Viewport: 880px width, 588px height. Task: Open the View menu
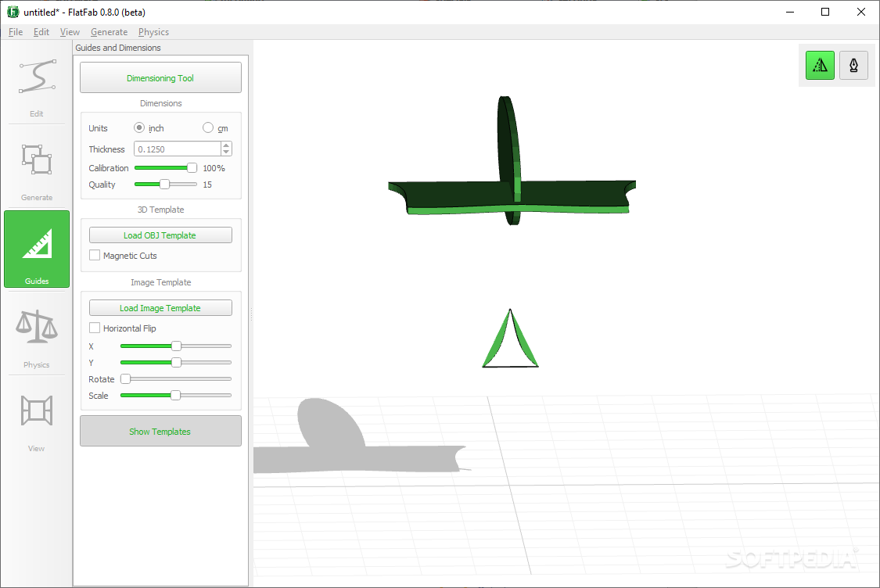coord(70,32)
